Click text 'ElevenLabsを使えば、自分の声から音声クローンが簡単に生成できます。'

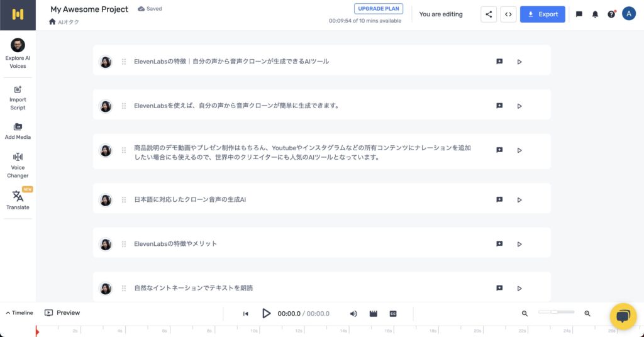237,106
